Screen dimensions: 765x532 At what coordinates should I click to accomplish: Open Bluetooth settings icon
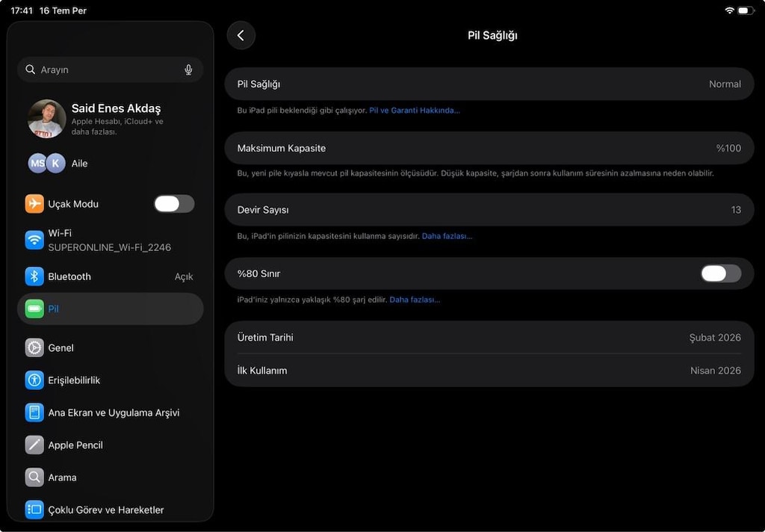[x=34, y=276]
